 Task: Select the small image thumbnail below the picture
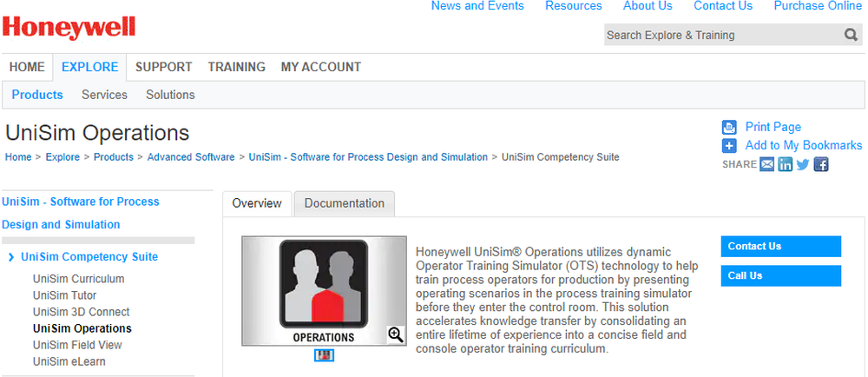(x=324, y=355)
